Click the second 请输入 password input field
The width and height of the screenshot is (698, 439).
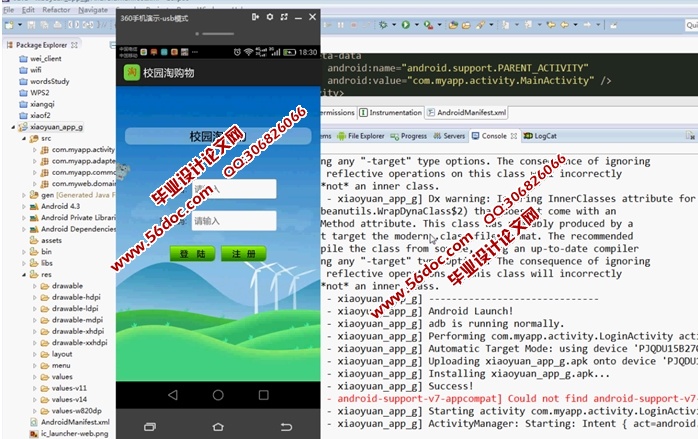[x=234, y=221]
